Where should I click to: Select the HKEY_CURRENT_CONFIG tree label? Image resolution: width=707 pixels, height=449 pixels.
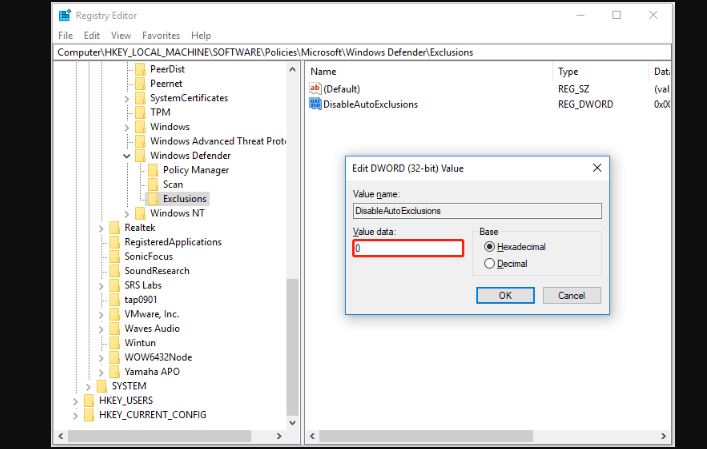[153, 415]
